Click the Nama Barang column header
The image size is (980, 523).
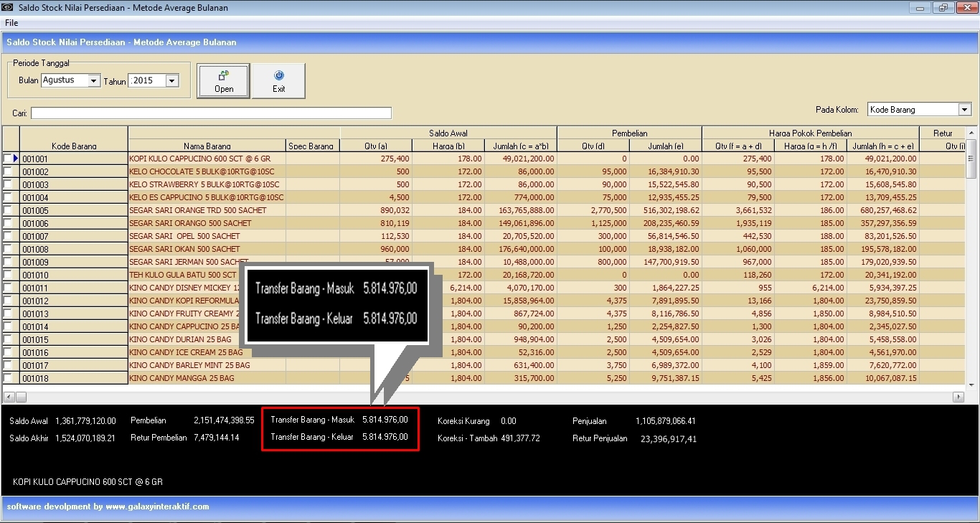[x=207, y=146]
